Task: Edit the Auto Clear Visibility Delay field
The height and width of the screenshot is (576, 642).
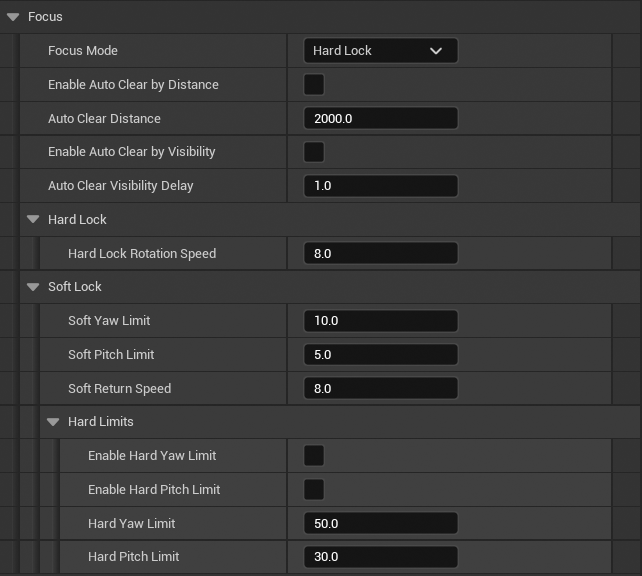Action: [380, 186]
